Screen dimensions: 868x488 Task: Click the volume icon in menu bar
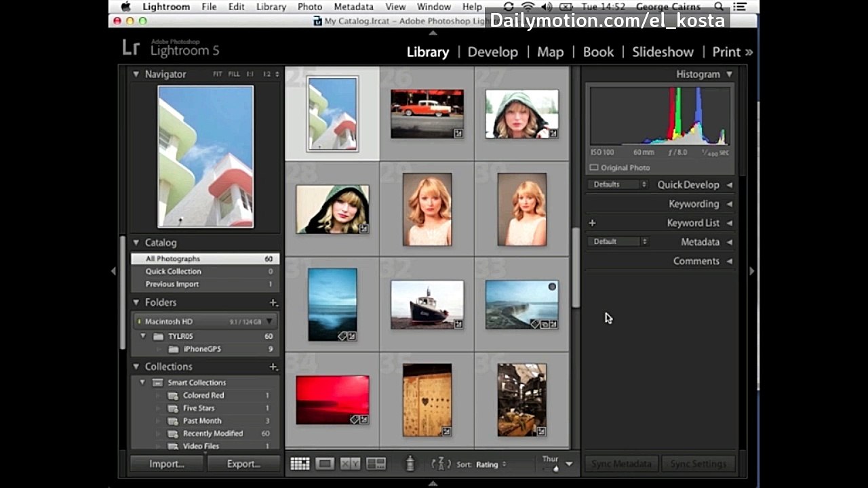pyautogui.click(x=547, y=7)
